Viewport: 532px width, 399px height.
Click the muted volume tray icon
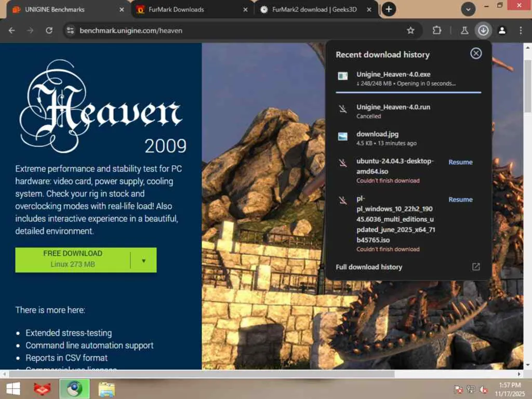click(x=483, y=389)
